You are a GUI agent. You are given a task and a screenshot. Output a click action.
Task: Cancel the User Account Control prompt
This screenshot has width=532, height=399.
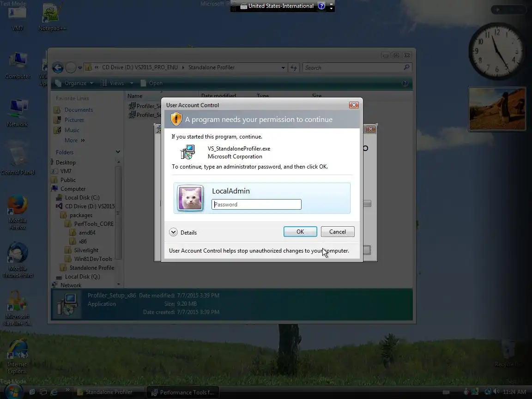[x=338, y=232]
